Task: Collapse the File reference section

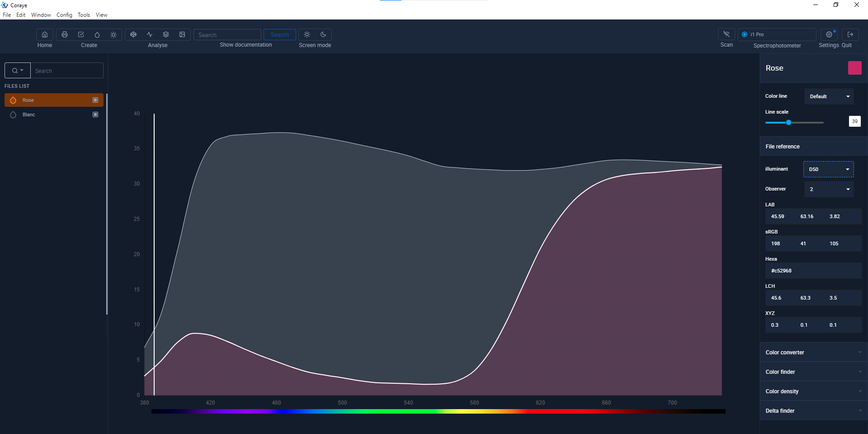Action: point(814,147)
